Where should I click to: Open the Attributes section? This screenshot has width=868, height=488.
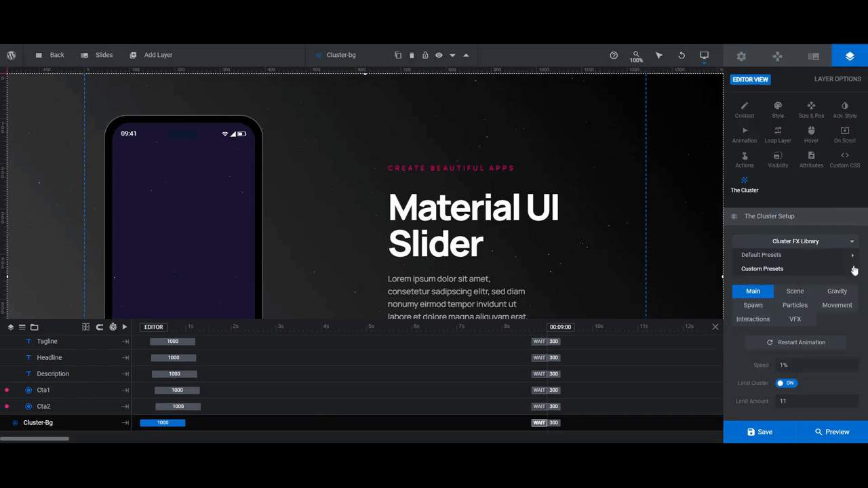[811, 160]
